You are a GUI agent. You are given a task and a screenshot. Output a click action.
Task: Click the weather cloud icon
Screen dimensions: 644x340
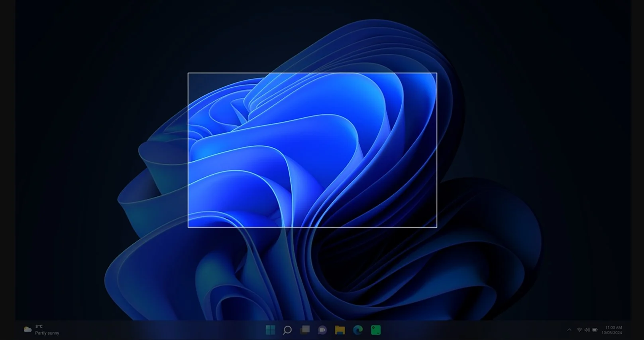27,330
